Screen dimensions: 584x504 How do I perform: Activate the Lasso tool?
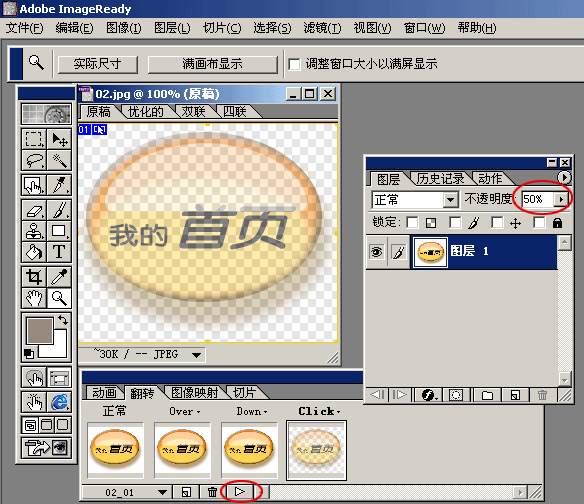click(x=34, y=160)
